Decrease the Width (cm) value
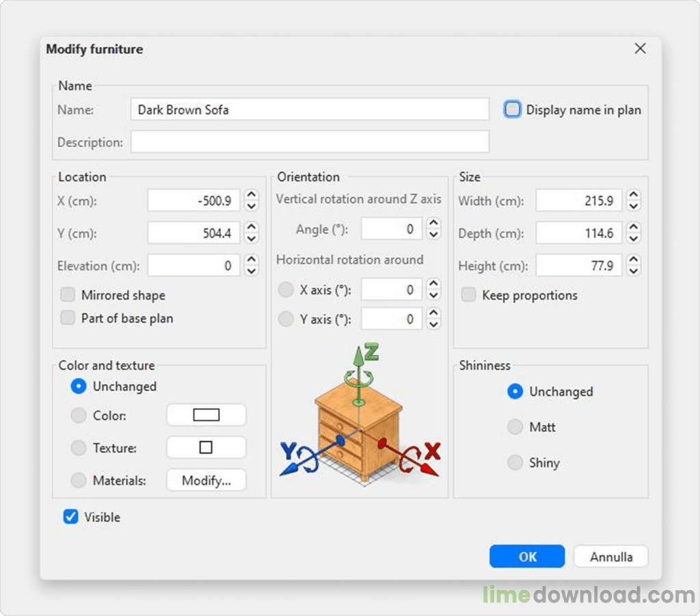 (633, 206)
